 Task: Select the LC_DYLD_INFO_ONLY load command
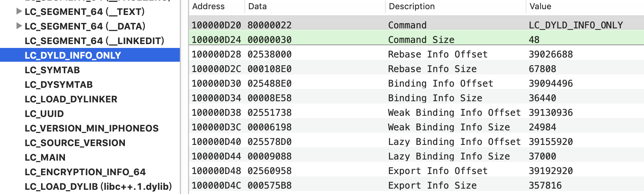click(73, 55)
